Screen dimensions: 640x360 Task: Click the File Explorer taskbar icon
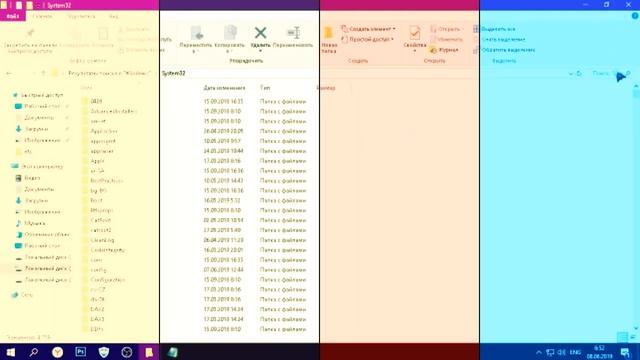(x=149, y=352)
